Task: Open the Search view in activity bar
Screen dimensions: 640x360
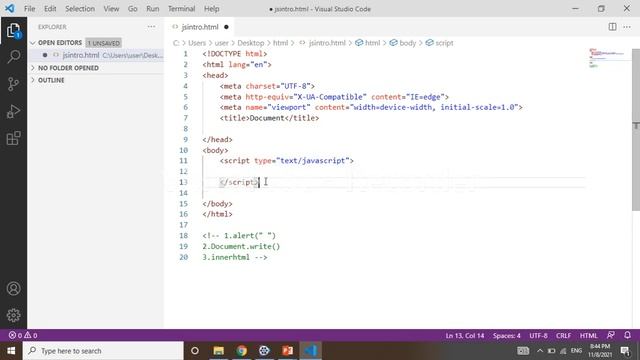Action: click(13, 56)
